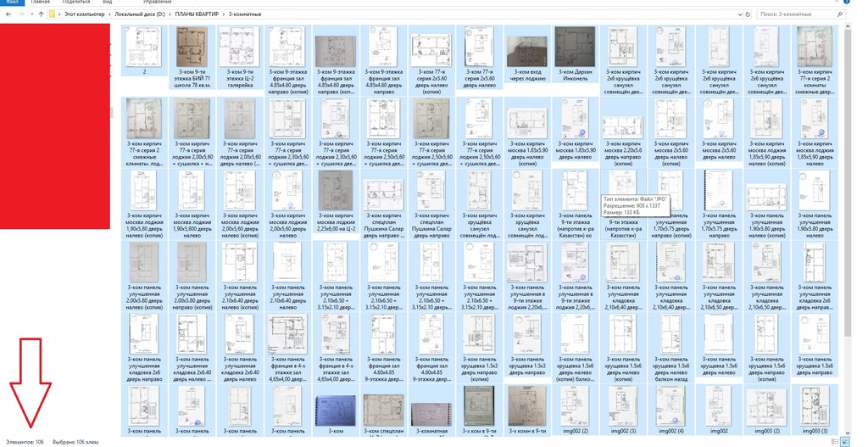Refresh the current folder view

coord(748,14)
